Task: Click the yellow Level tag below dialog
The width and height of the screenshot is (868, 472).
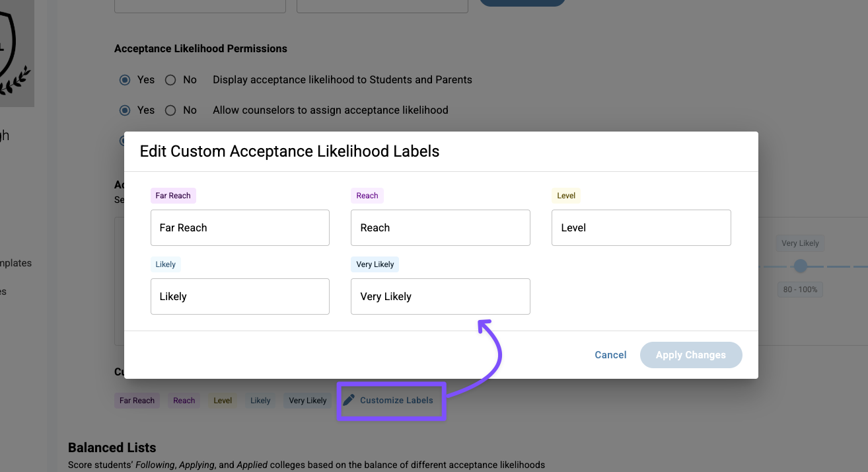Action: point(223,401)
